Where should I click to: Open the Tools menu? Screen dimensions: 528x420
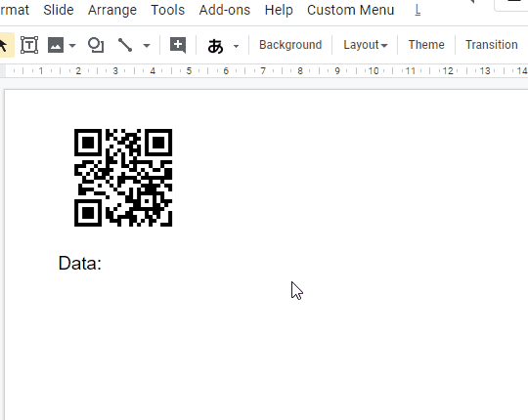168,10
